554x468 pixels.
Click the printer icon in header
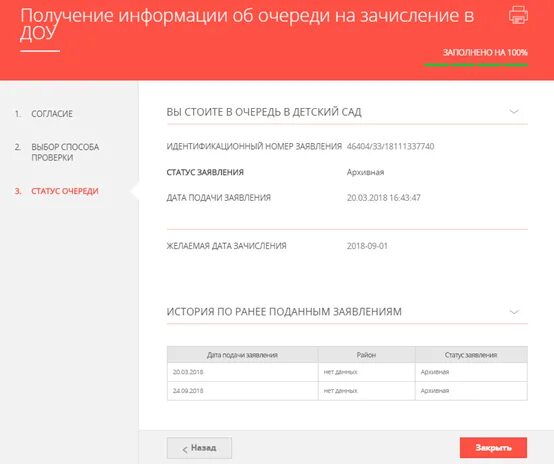click(518, 15)
